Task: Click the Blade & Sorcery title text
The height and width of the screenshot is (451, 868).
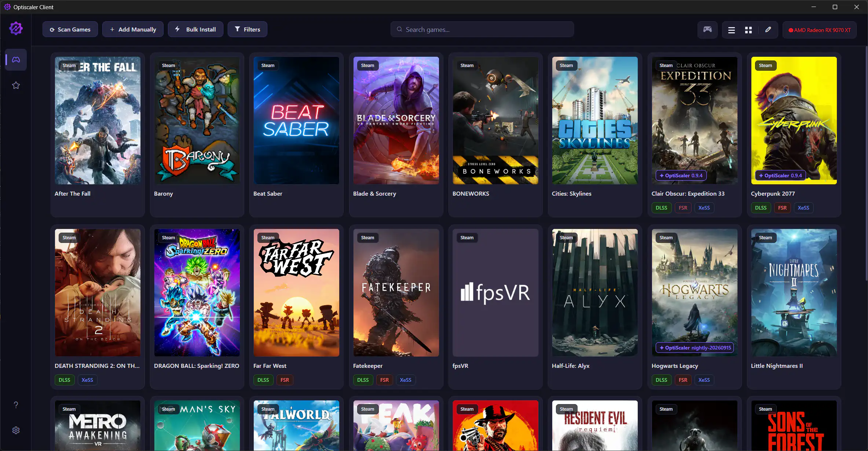Action: (x=374, y=193)
